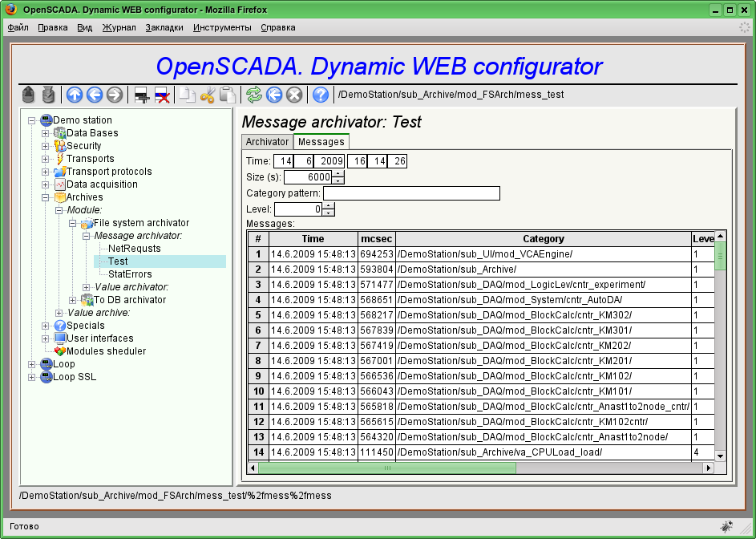Select the Test archivator tree item
This screenshot has width=756, height=539.
118,261
